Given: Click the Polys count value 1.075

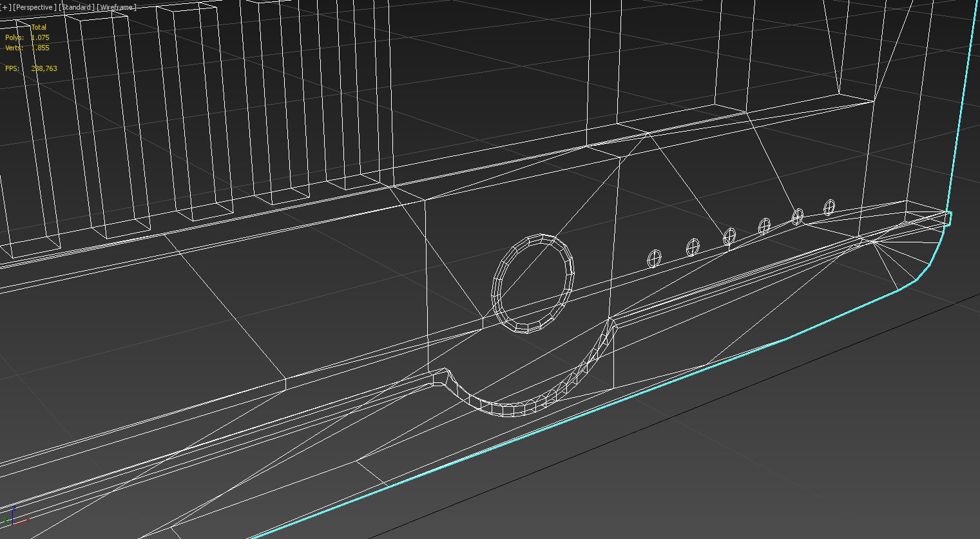Looking at the screenshot, I should tap(40, 37).
